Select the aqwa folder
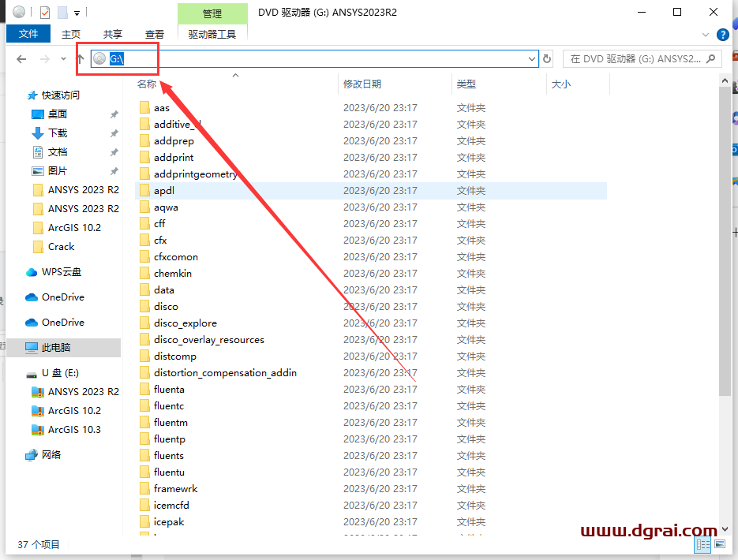This screenshot has height=560, width=738. (x=166, y=207)
